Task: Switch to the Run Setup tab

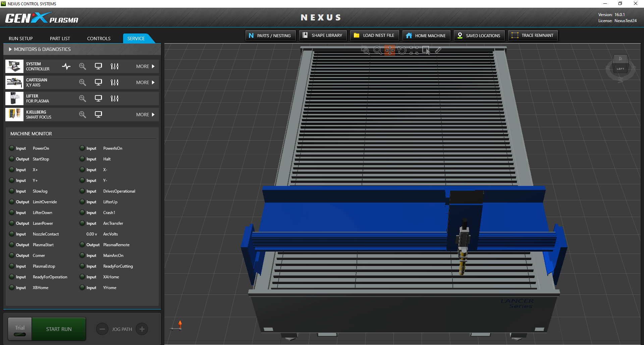Action: (21, 39)
